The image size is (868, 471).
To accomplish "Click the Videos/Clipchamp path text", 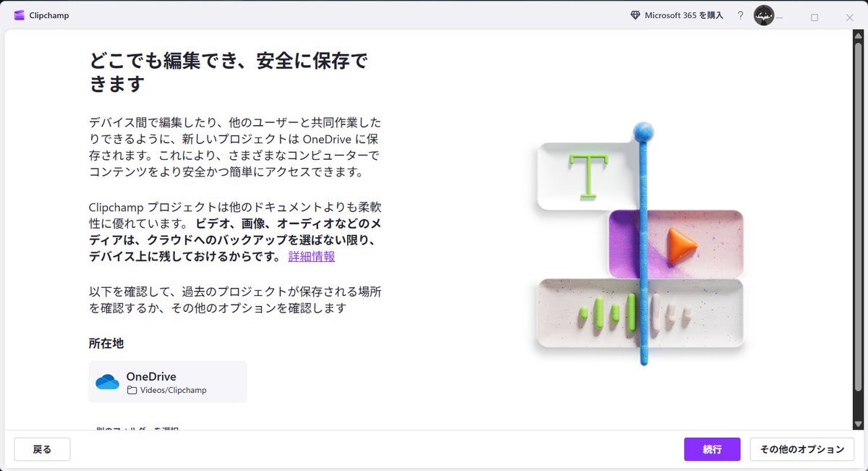I will (174, 390).
